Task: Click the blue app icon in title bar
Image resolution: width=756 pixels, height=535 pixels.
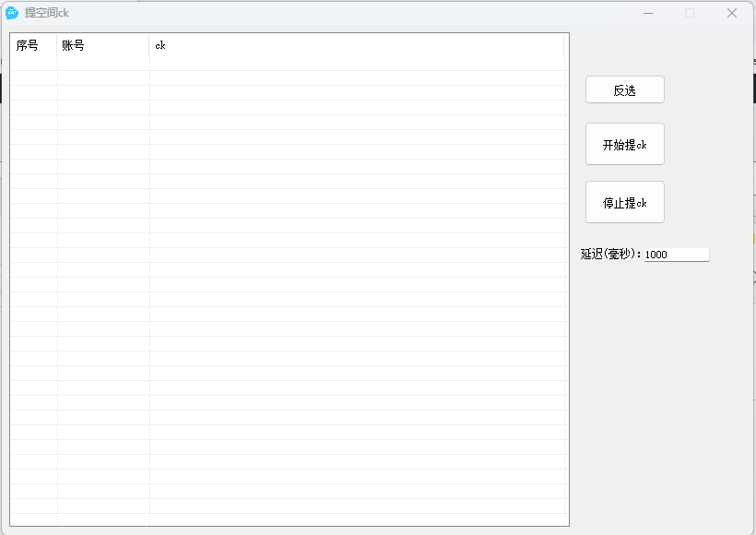Action: [12, 13]
